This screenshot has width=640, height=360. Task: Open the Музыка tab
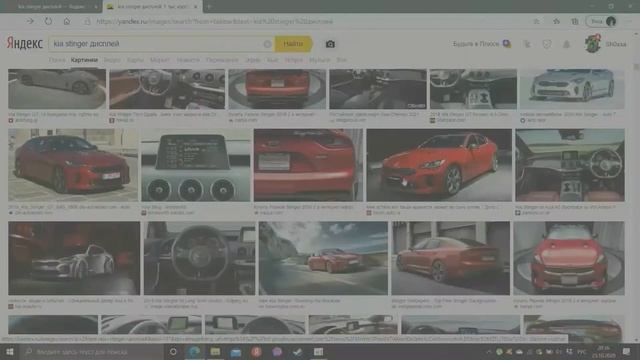coord(319,60)
